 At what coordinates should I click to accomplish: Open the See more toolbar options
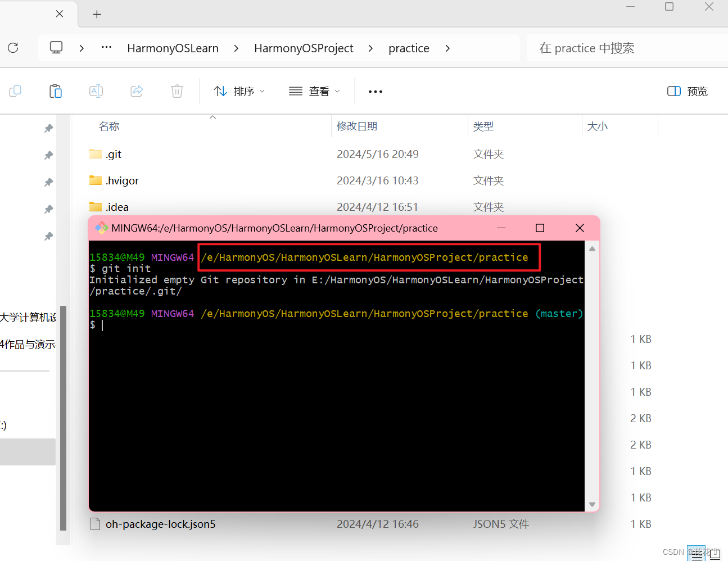point(376,92)
